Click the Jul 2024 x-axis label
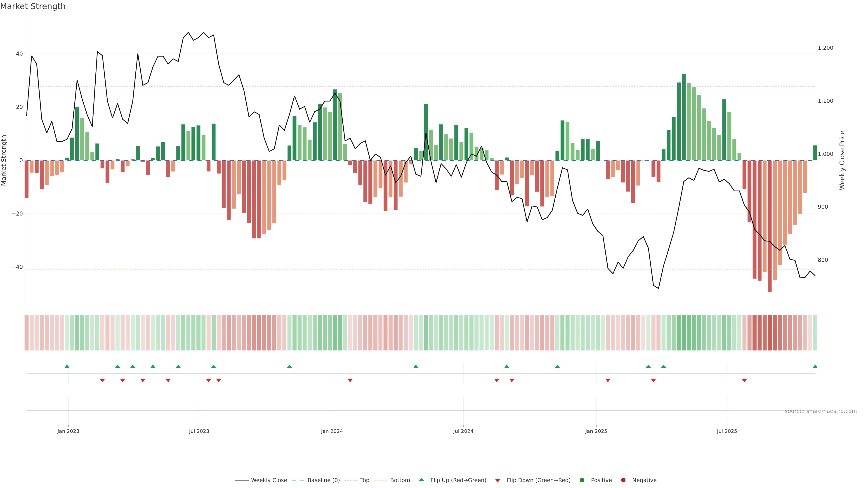The width and height of the screenshot is (868, 488). click(x=463, y=431)
